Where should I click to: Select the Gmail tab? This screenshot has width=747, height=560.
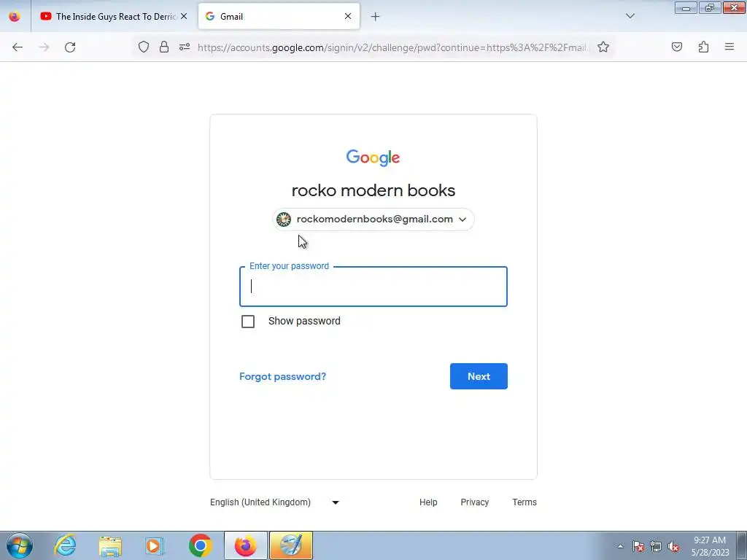279,16
